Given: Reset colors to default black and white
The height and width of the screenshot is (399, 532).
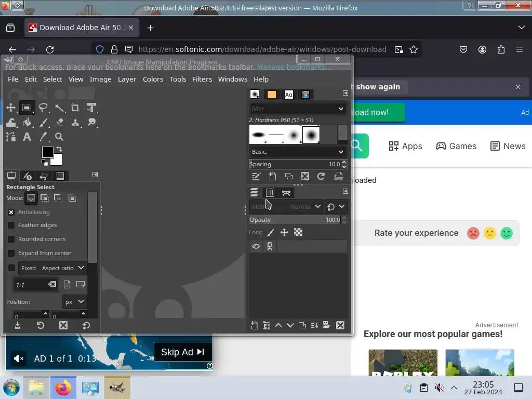Looking at the screenshot, I should coord(45,163).
